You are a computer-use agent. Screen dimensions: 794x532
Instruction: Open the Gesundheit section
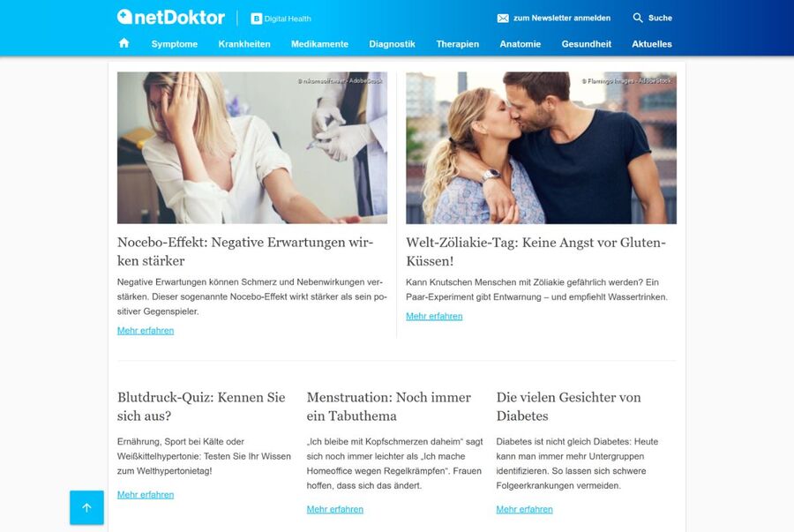coord(586,44)
